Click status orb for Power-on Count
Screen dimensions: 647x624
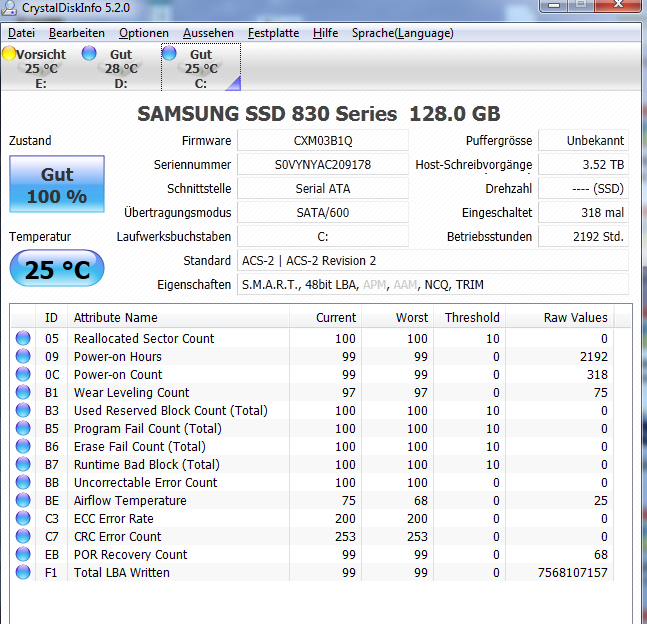pyautogui.click(x=23, y=374)
